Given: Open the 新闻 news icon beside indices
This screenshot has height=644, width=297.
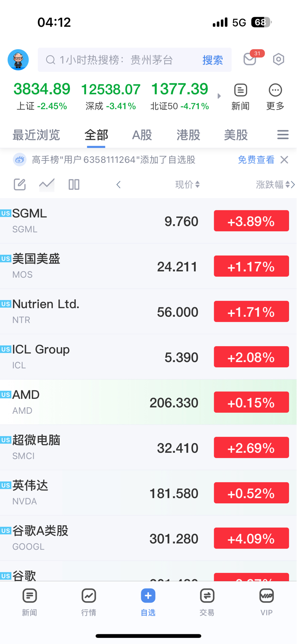Looking at the screenshot, I should coord(240,97).
